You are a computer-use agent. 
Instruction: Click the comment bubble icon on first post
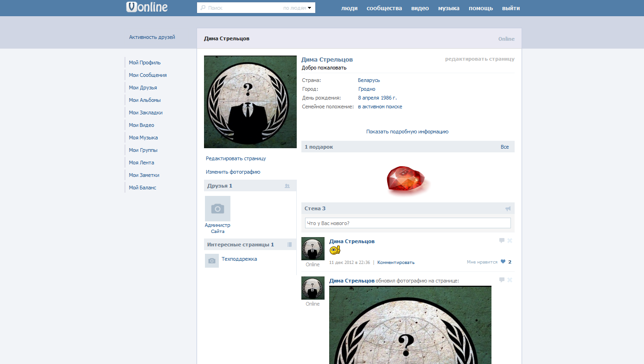pyautogui.click(x=502, y=240)
